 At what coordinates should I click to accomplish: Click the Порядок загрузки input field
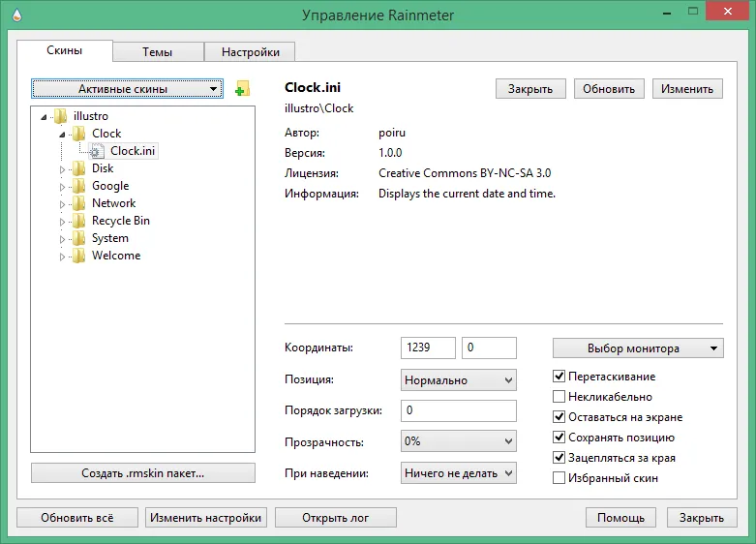459,410
